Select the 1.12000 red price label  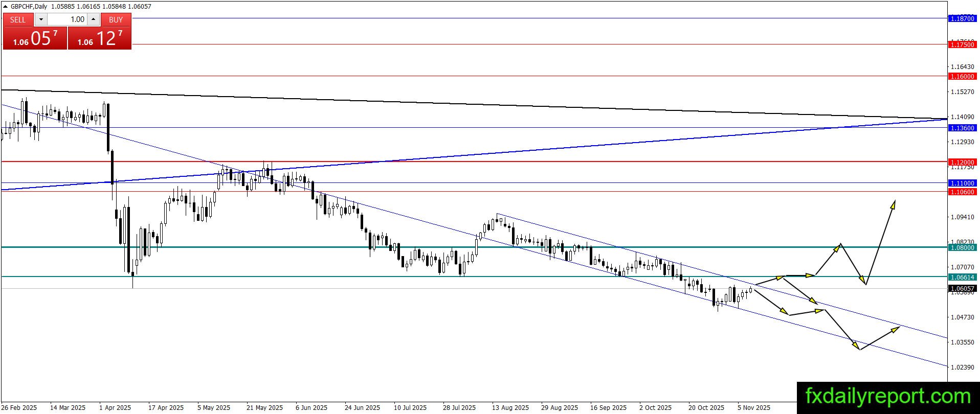(962, 163)
